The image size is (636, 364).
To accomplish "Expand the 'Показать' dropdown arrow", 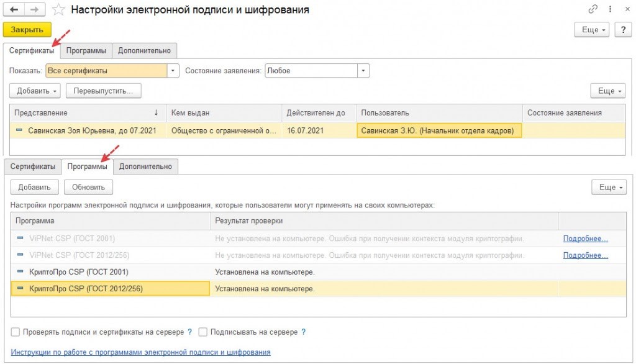I will tap(173, 71).
